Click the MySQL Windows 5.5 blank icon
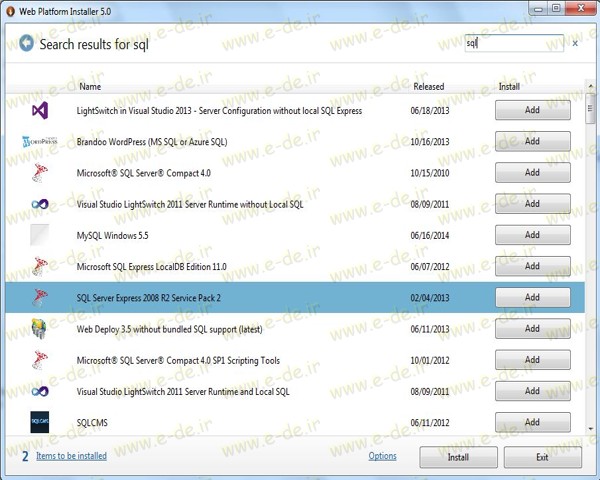The height and width of the screenshot is (480, 600). [40, 235]
